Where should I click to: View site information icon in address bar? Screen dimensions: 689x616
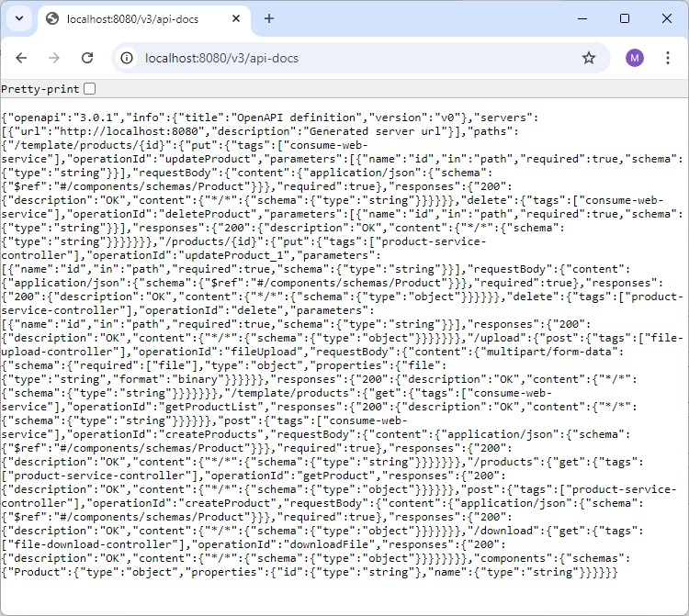(127, 58)
